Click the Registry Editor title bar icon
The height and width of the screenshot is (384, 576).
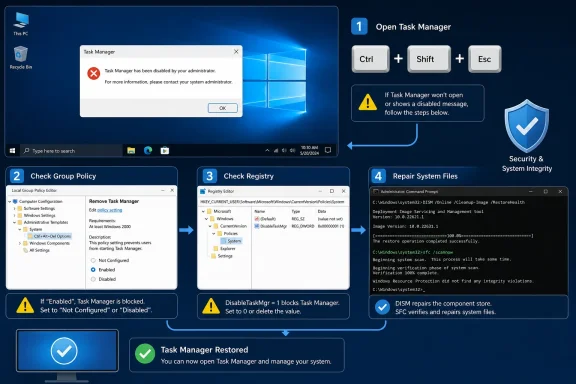203,191
